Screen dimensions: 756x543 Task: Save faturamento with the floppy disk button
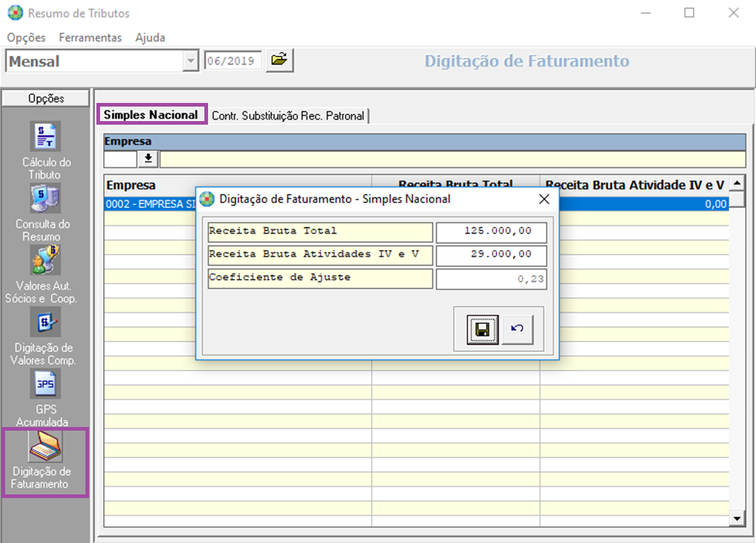point(482,330)
